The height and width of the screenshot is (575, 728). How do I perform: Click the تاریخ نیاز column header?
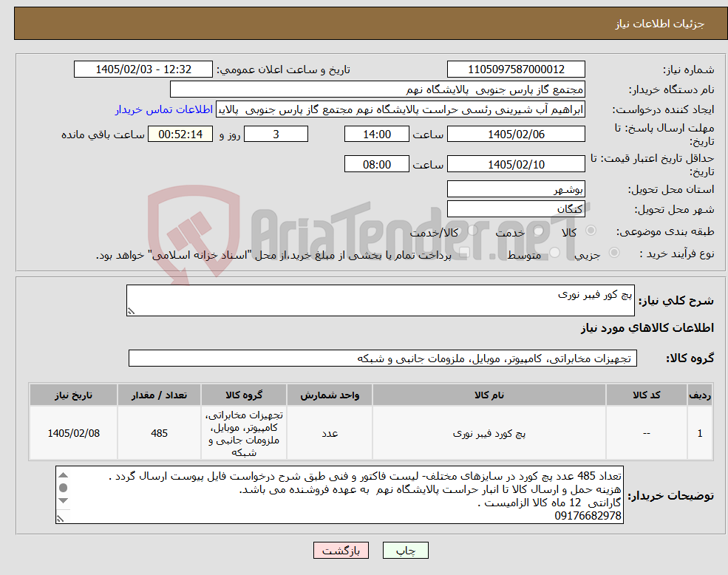point(73,395)
